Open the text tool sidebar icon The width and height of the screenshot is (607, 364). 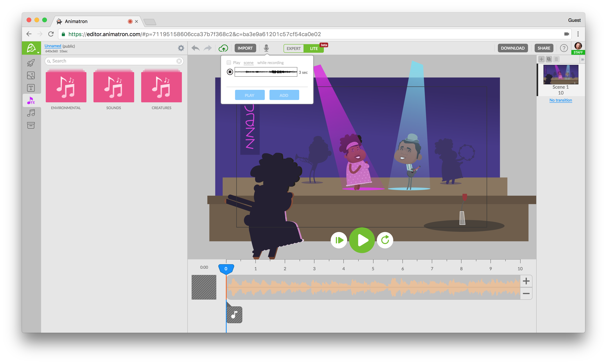tap(31, 88)
